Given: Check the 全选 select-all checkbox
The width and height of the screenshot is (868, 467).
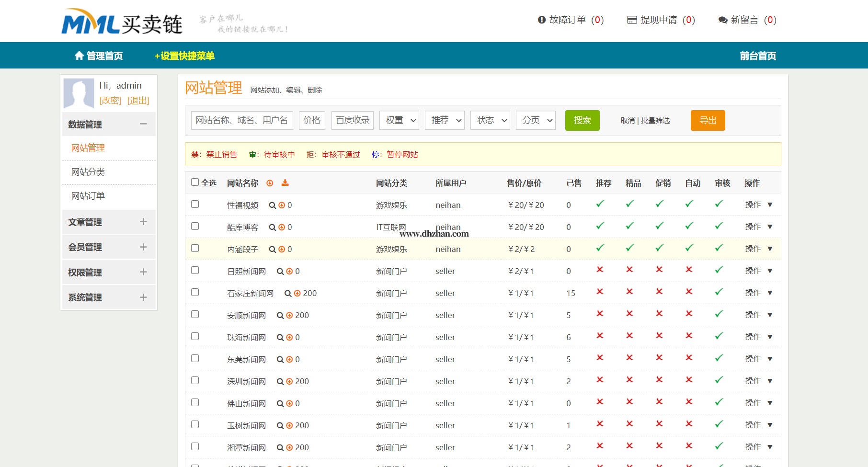Looking at the screenshot, I should pos(195,182).
